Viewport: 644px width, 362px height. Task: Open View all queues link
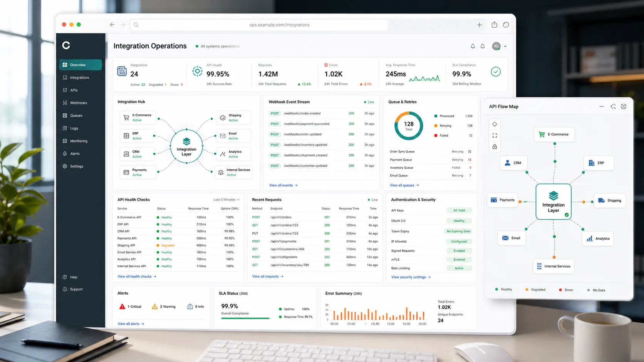[x=404, y=185]
